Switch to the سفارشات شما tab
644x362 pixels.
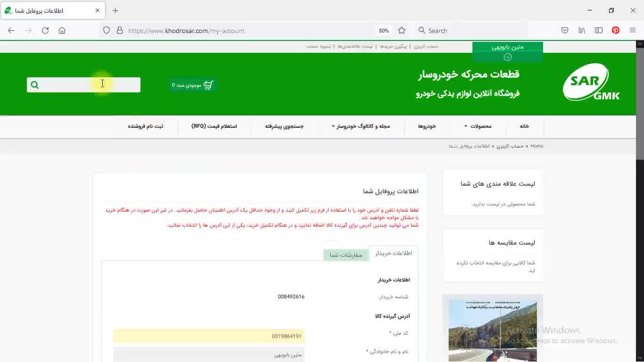pos(346,255)
